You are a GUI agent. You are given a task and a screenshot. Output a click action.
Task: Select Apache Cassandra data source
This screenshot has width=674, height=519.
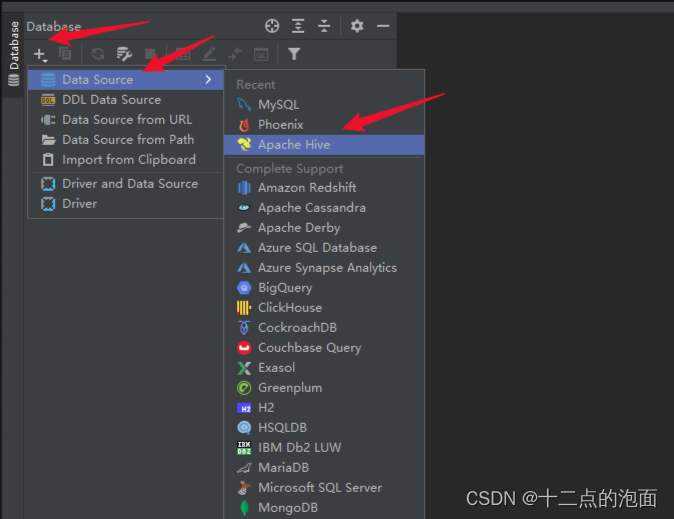(x=324, y=208)
